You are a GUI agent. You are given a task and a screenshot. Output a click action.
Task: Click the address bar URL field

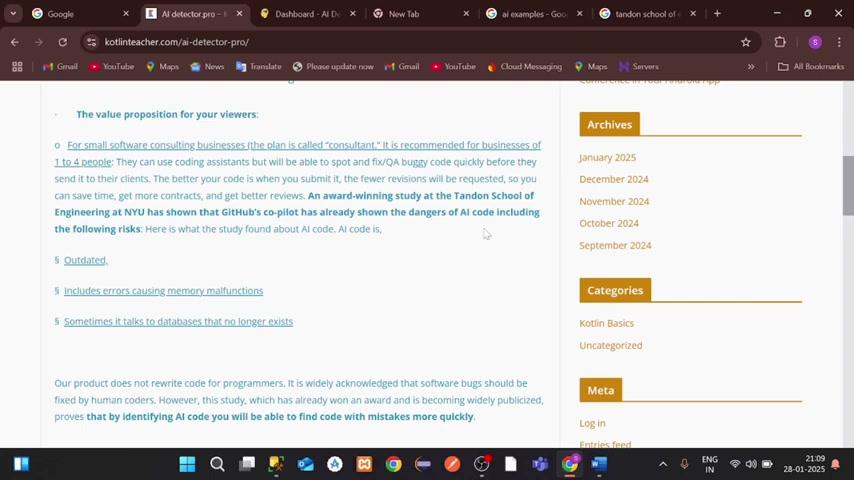click(x=414, y=42)
